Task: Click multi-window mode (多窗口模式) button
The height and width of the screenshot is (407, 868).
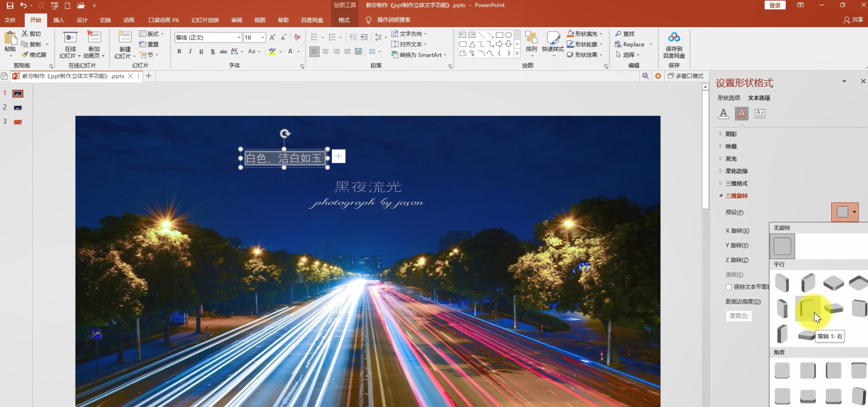Action: (685, 76)
